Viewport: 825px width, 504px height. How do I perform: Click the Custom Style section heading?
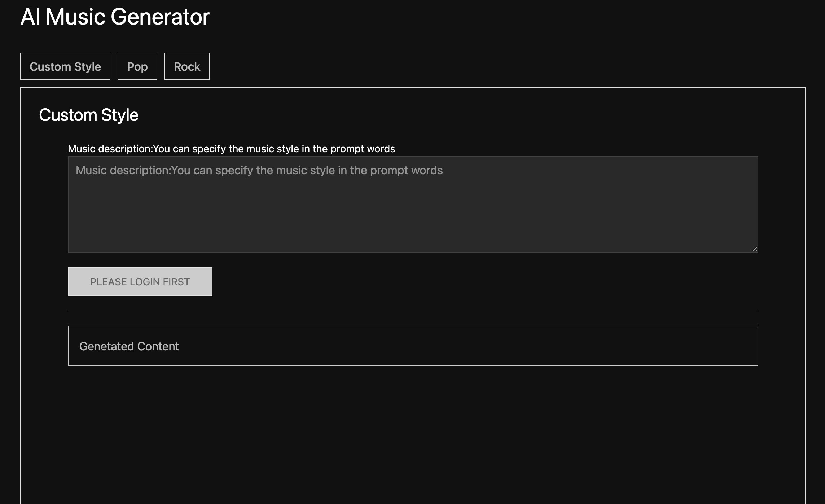[89, 115]
